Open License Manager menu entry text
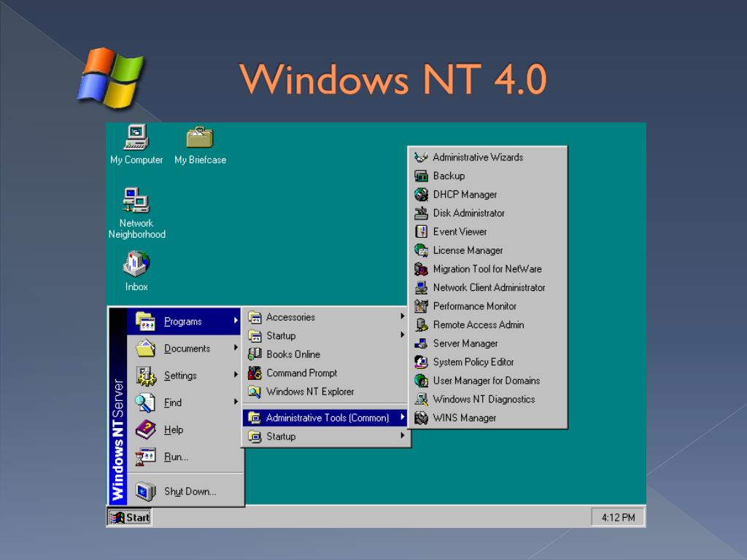This screenshot has width=747, height=560. click(468, 251)
